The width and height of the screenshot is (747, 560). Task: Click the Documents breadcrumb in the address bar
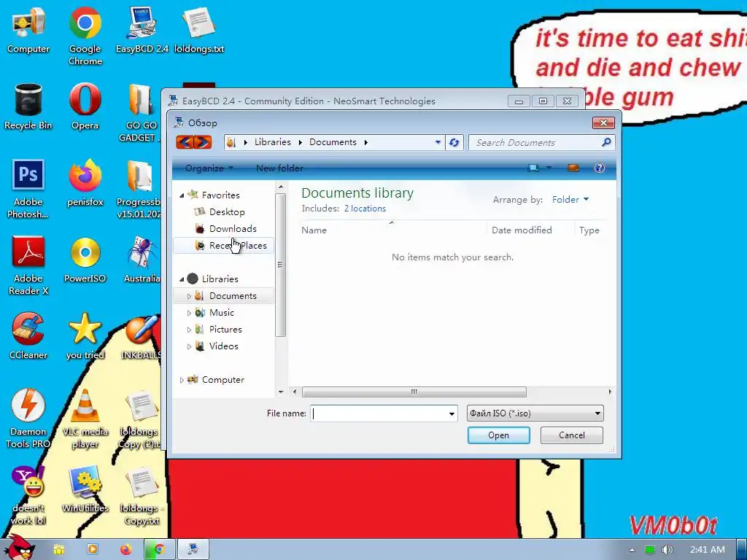click(x=333, y=142)
